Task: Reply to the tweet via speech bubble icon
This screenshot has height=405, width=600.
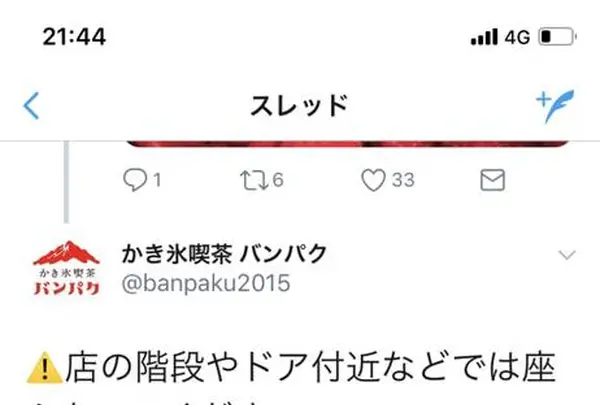Action: pos(135,180)
